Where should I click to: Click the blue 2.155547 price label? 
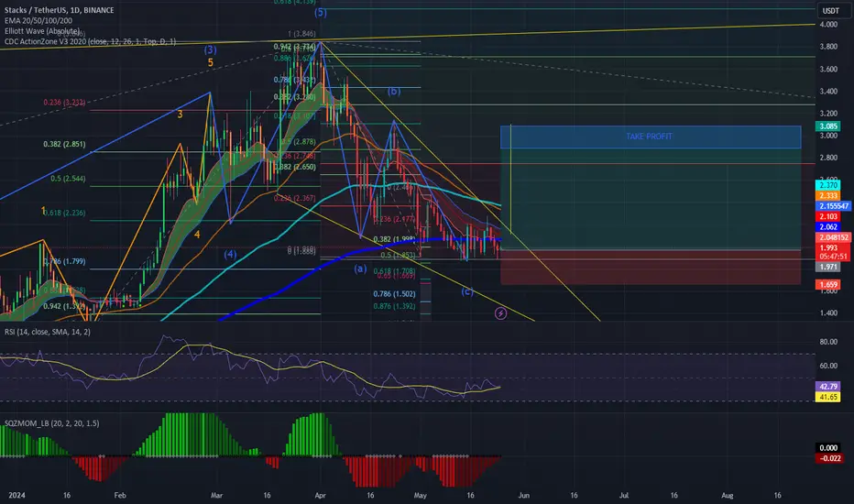833,206
